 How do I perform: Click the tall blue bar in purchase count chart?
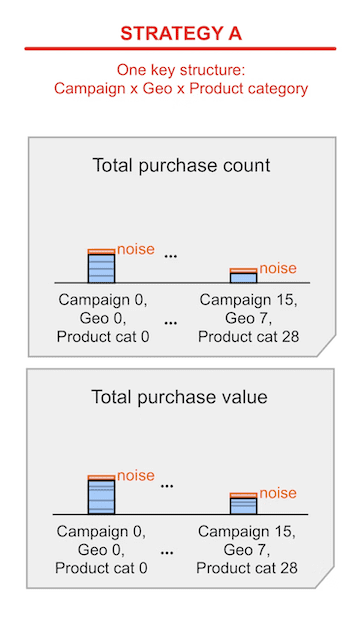pos(101,269)
